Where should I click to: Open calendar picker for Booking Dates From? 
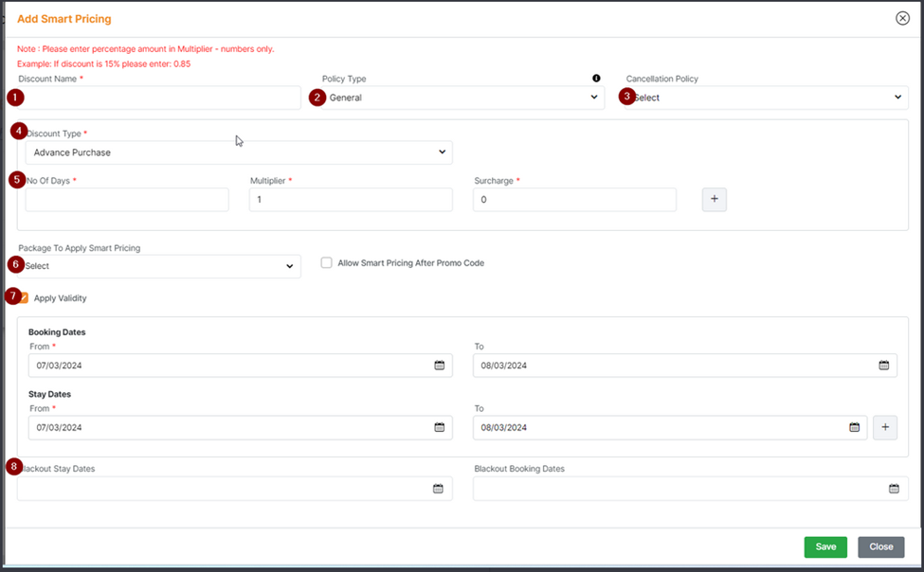(x=439, y=366)
